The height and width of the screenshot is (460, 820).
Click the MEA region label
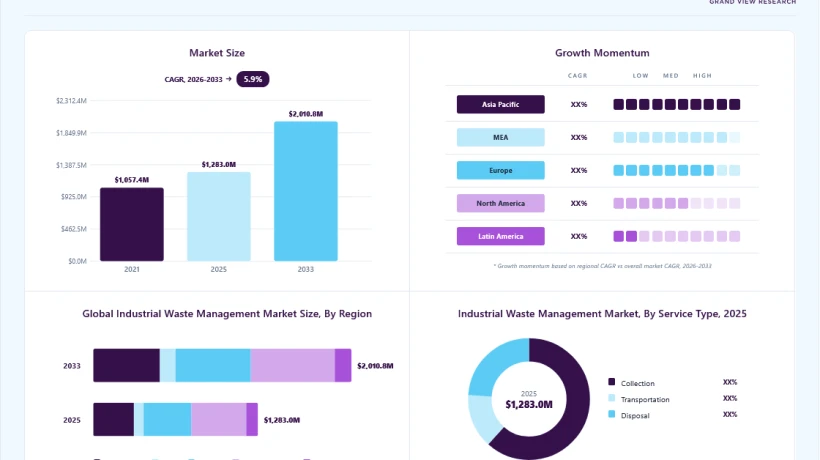pyautogui.click(x=500, y=137)
